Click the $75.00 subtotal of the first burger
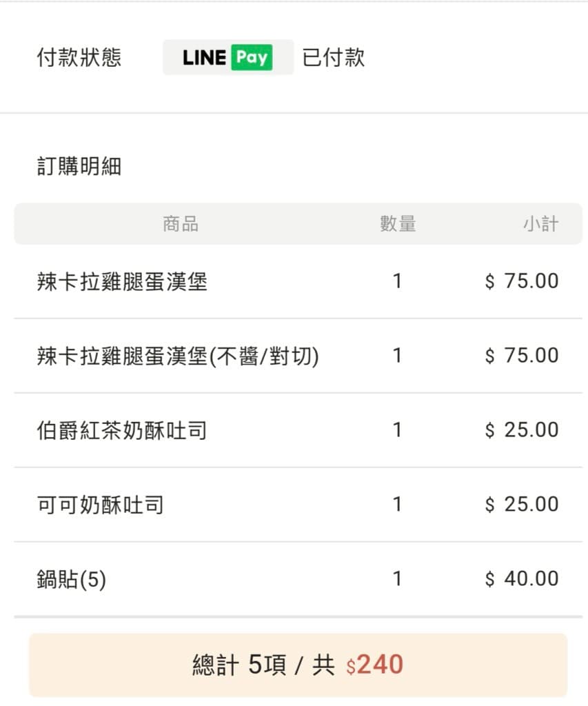 pyautogui.click(x=522, y=281)
